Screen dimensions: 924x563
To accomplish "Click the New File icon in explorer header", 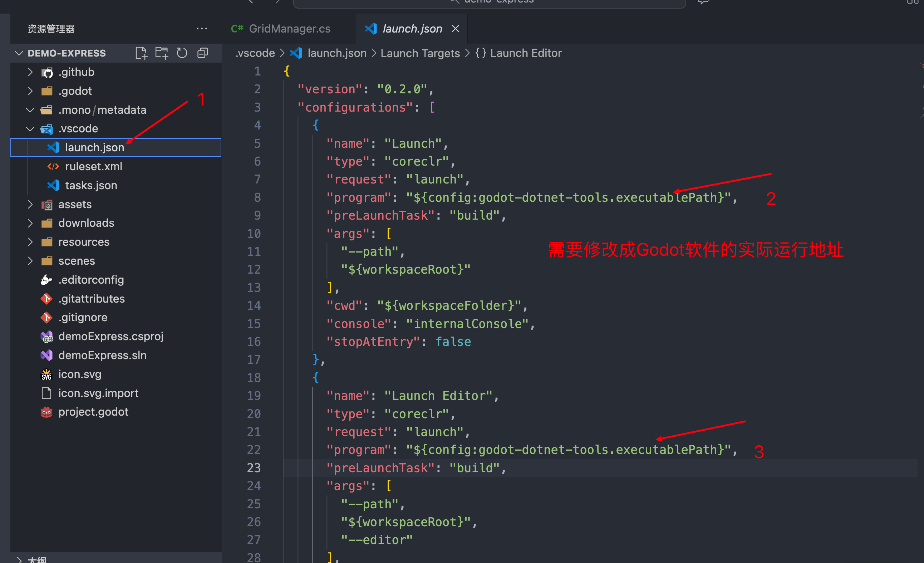I will point(141,53).
